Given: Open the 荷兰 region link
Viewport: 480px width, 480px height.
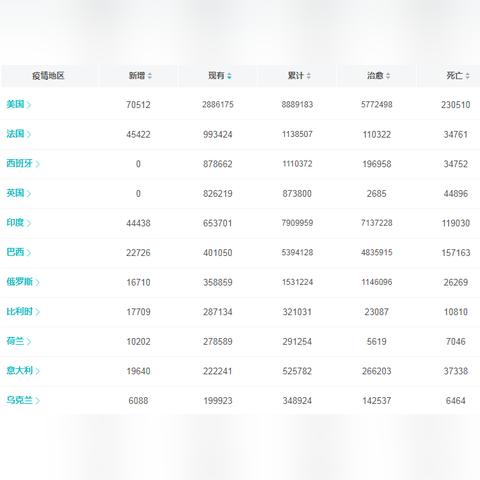Looking at the screenshot, I should [15, 341].
